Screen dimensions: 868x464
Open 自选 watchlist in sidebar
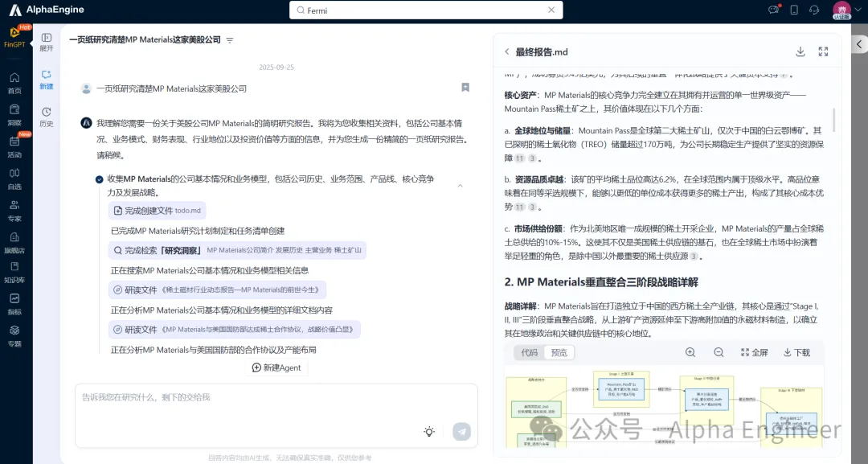point(14,178)
